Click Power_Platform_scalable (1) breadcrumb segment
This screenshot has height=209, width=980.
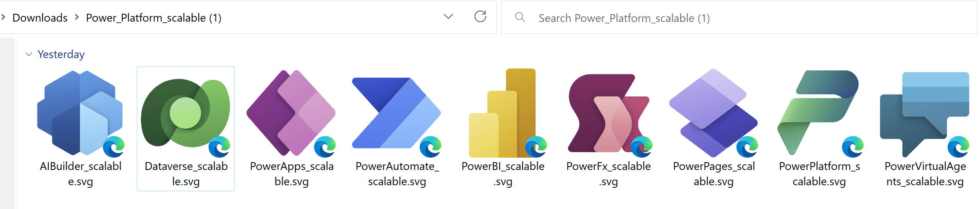point(154,18)
